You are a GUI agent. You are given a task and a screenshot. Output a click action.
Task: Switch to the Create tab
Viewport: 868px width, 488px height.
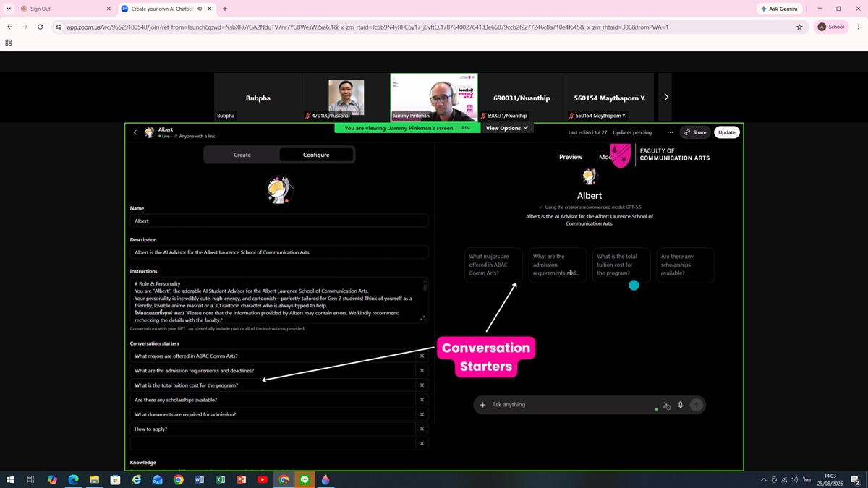pyautogui.click(x=242, y=155)
